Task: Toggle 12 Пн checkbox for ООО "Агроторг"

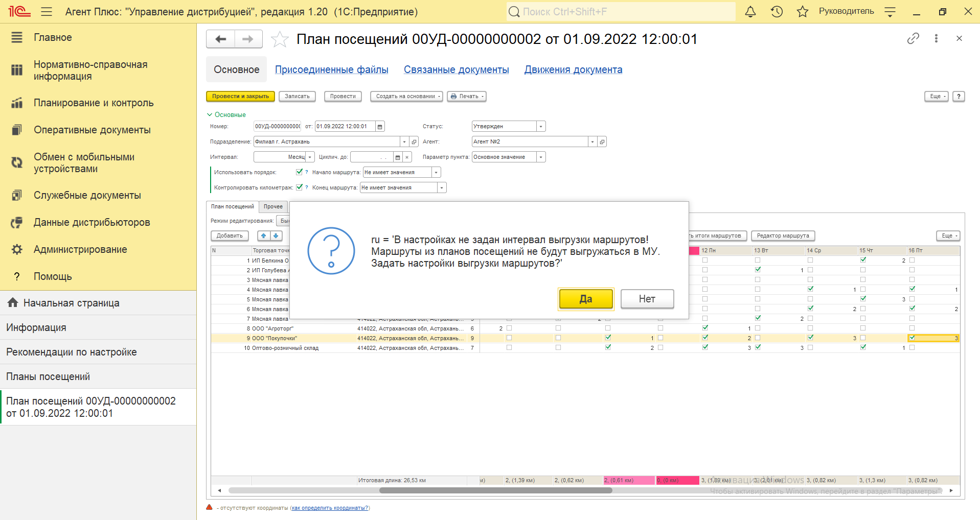Action: click(x=705, y=327)
